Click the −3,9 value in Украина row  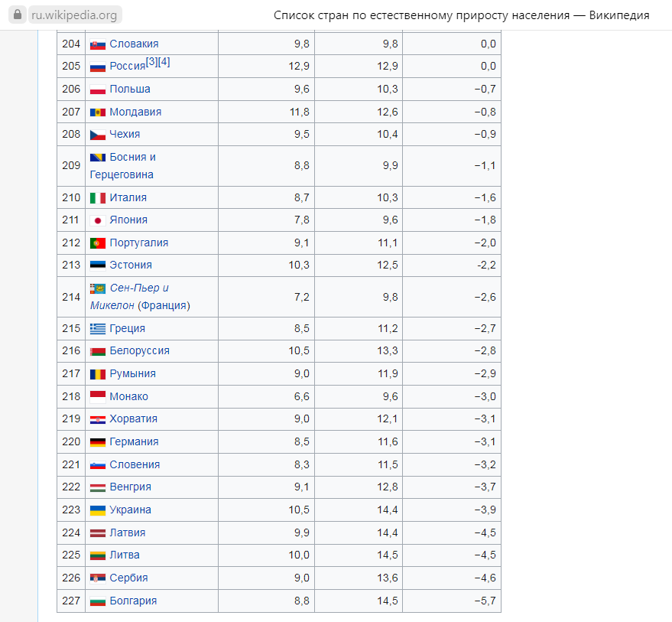pos(485,510)
